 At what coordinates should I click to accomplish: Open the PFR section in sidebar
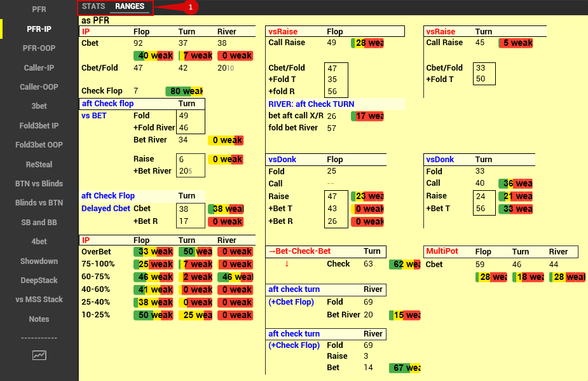[39, 9]
